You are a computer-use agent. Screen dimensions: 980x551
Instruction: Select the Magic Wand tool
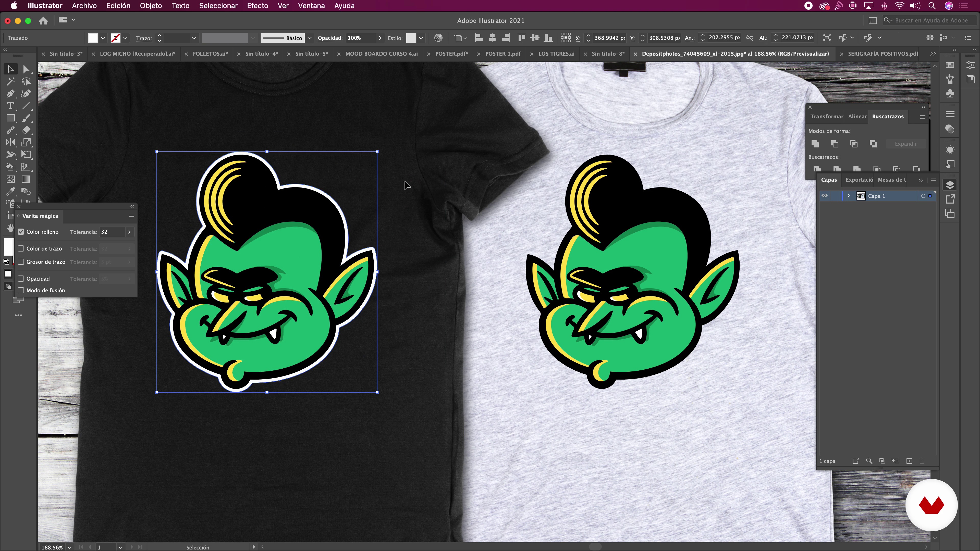click(x=10, y=81)
